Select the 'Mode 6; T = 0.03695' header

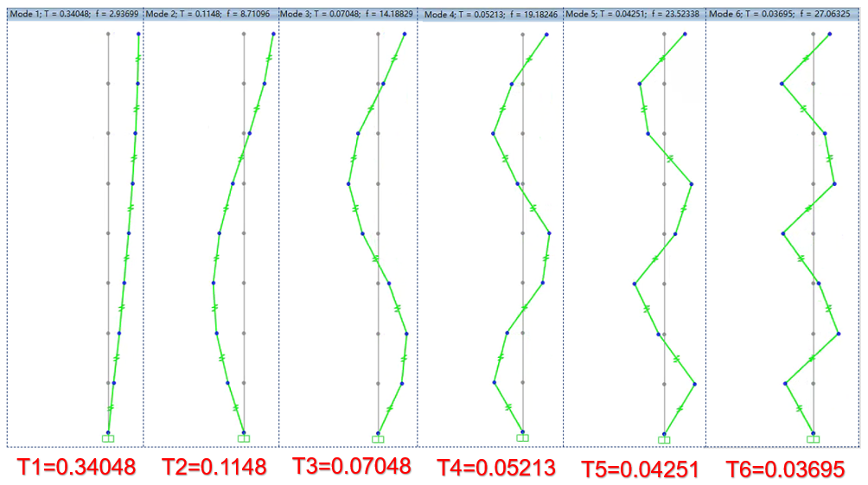click(x=782, y=14)
